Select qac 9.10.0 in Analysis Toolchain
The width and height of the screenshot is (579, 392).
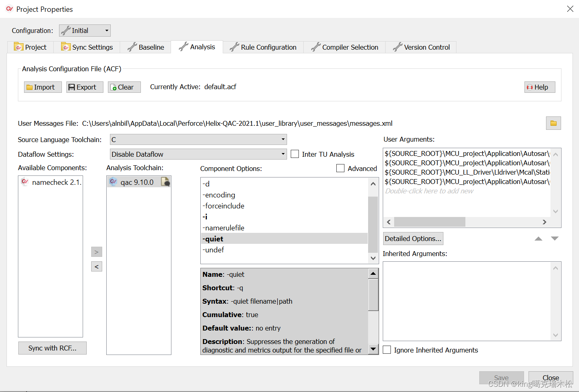(x=139, y=182)
